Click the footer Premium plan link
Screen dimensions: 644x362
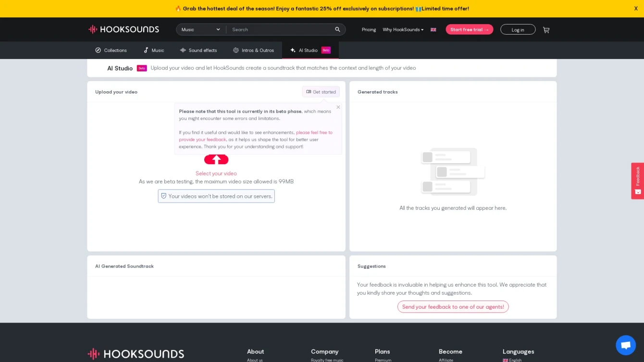383,360
